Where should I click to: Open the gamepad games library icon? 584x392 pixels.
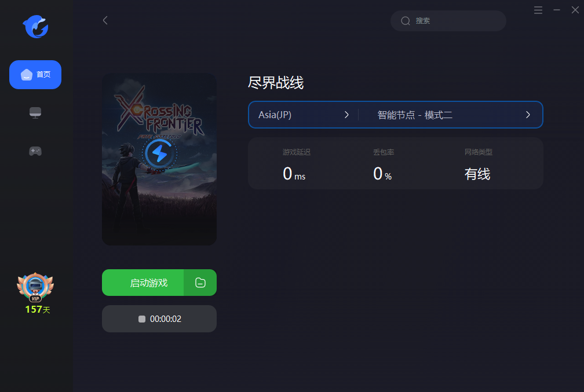coord(35,151)
